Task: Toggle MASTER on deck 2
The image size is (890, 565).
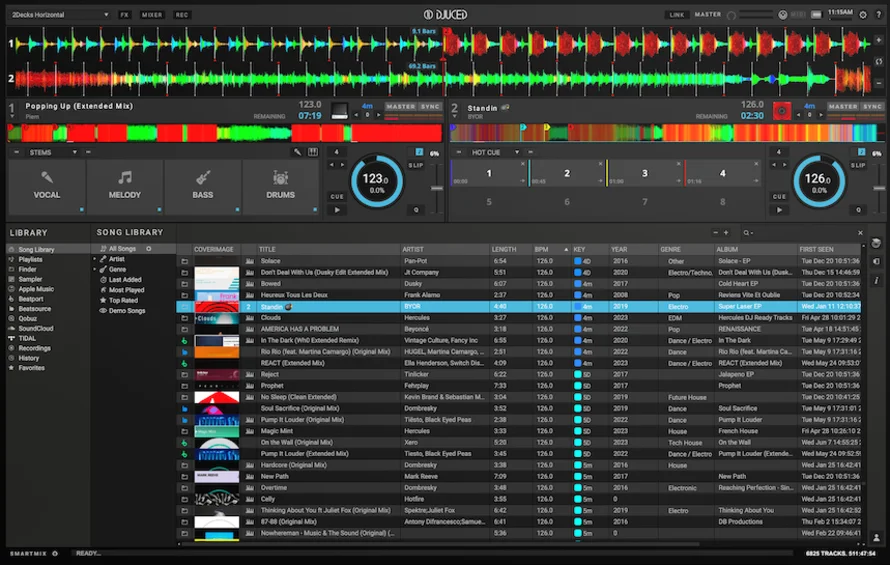Action: tap(842, 107)
